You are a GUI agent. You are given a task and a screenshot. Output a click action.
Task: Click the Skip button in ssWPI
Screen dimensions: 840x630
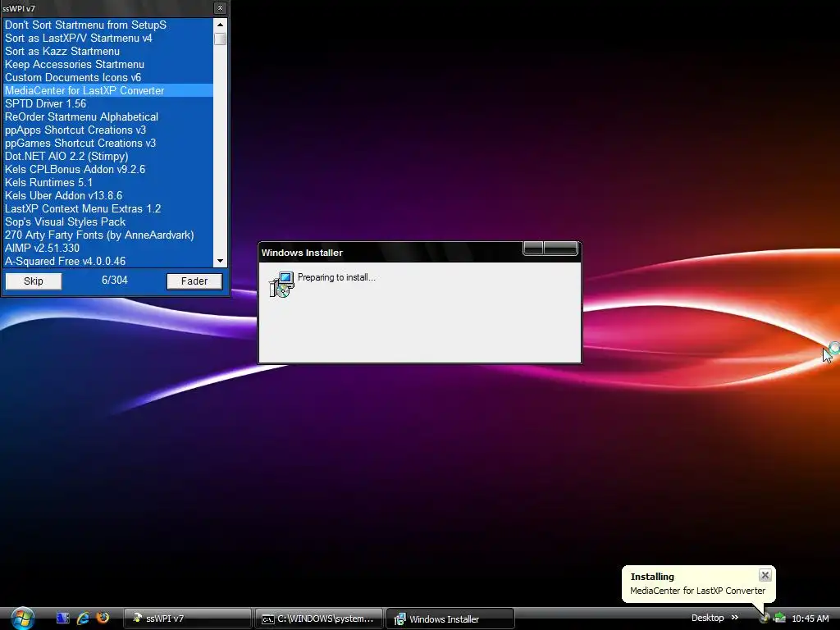(33, 281)
